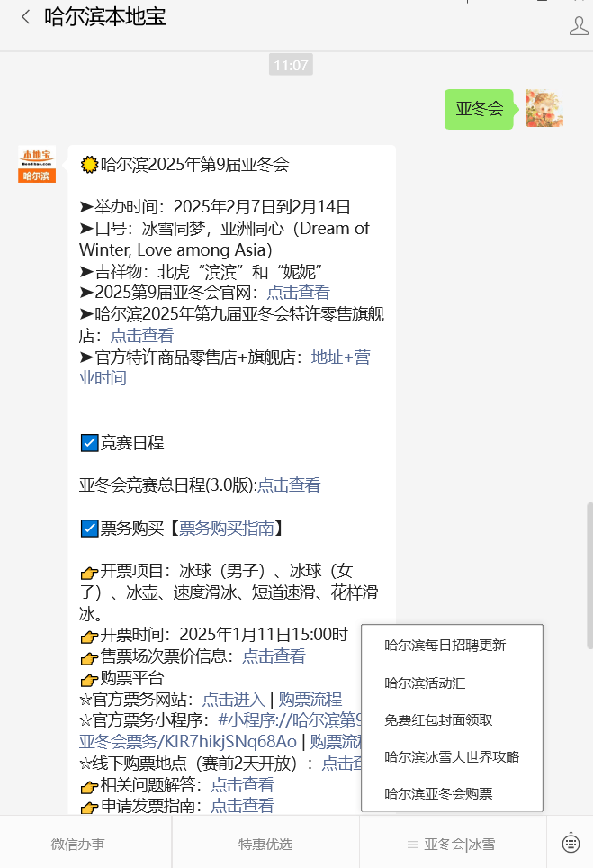Viewport: 593px width, 868px height.
Task: Open the 票务购买指南 link
Action: tap(226, 529)
